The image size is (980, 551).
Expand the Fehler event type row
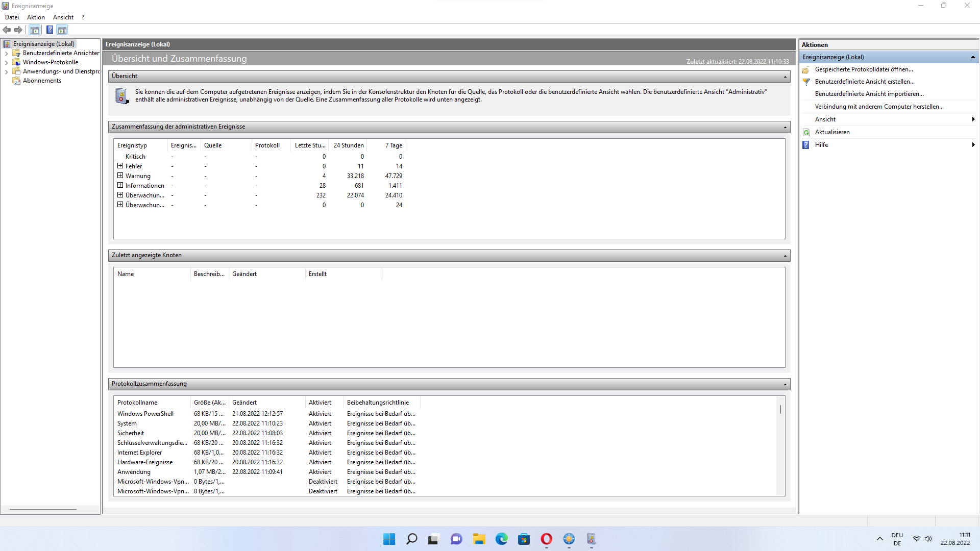point(120,166)
